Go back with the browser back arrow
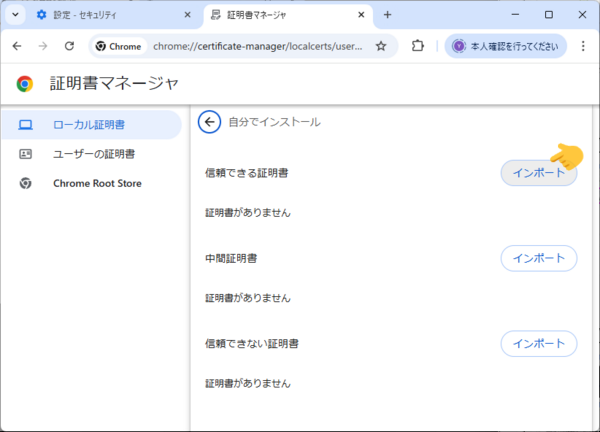 coord(17,46)
